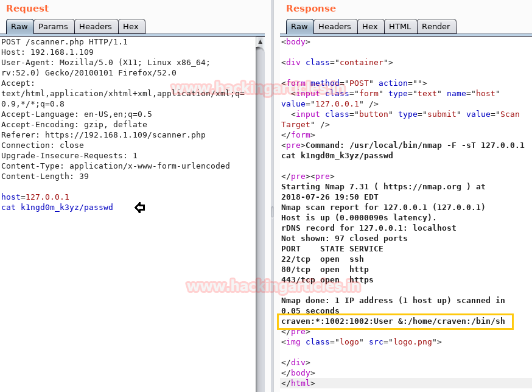Click the craven passwd entry line

coord(393,321)
